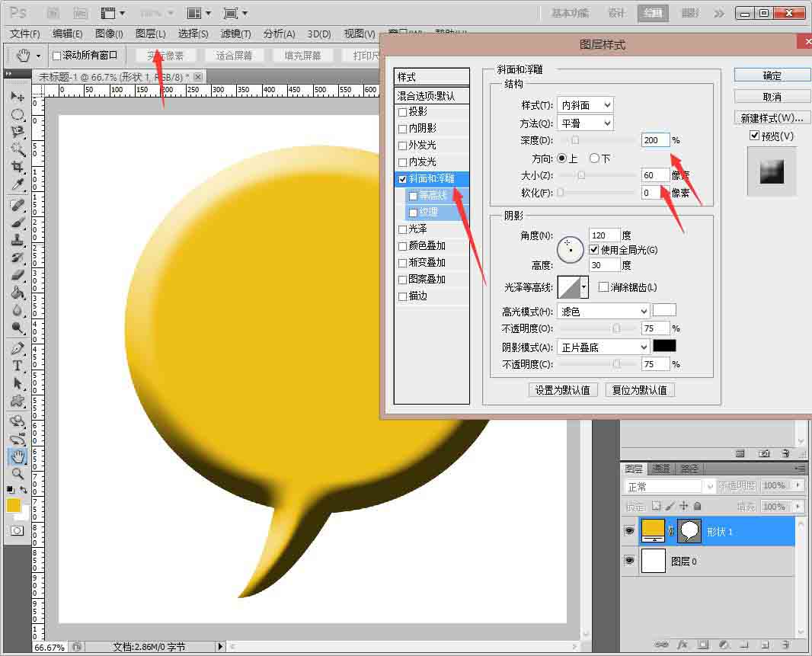Click the 复位为默认值 button
812x656 pixels.
[x=640, y=389]
